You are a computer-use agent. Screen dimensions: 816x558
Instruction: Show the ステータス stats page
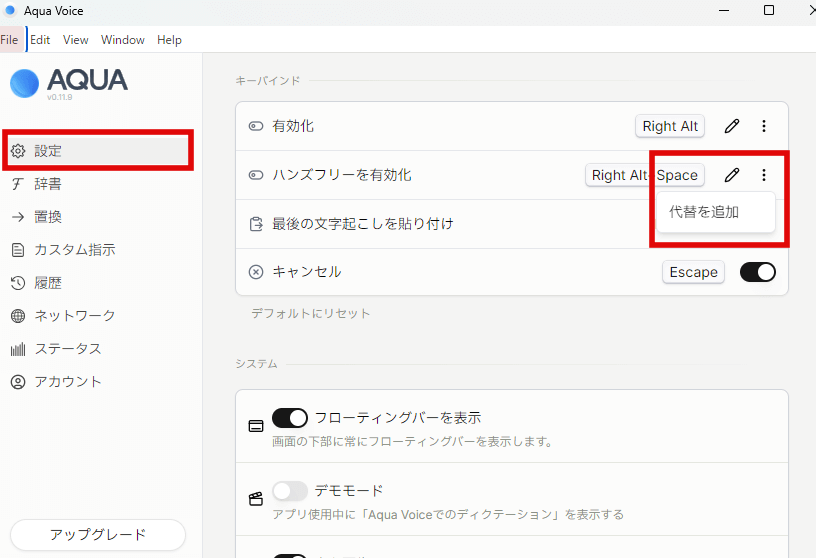coord(67,349)
